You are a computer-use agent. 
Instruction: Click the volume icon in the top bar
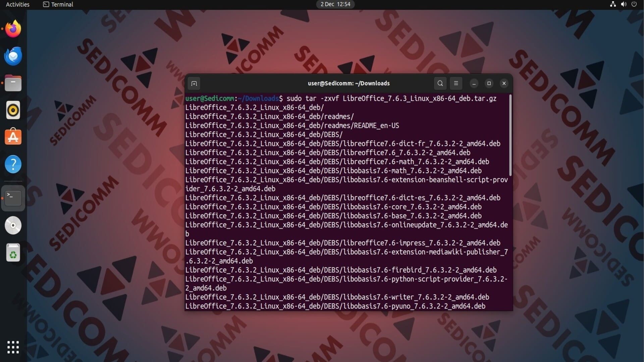[624, 4]
